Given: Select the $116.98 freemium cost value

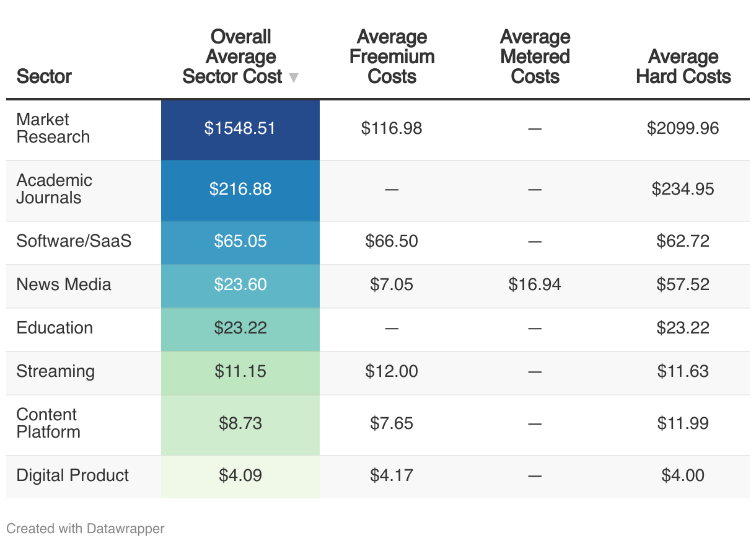Looking at the screenshot, I should click(392, 128).
